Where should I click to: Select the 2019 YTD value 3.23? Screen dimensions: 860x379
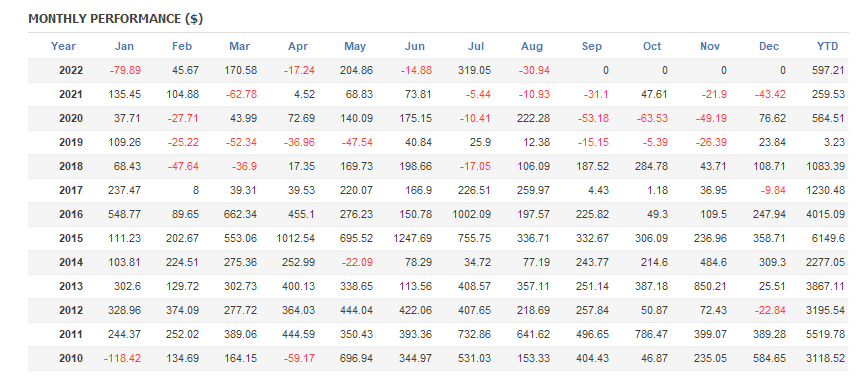click(x=835, y=143)
